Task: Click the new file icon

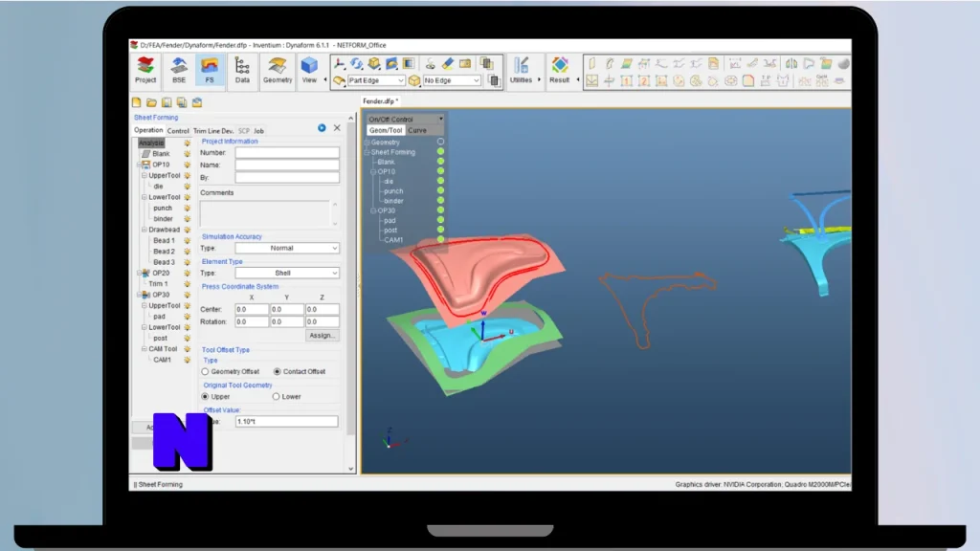Action: point(136,102)
